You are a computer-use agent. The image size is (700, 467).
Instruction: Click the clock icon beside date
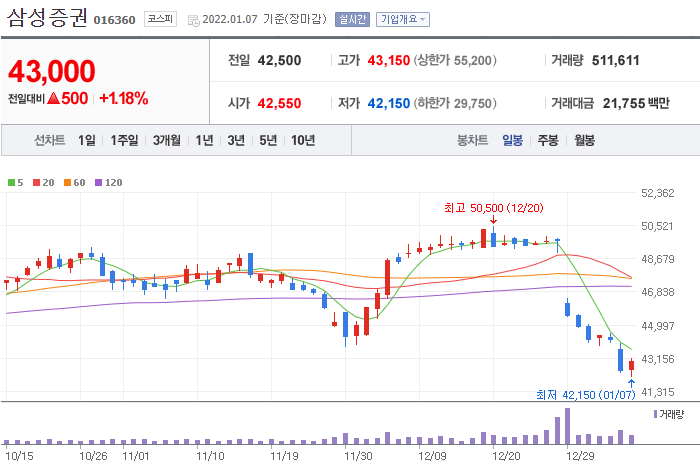[193, 21]
